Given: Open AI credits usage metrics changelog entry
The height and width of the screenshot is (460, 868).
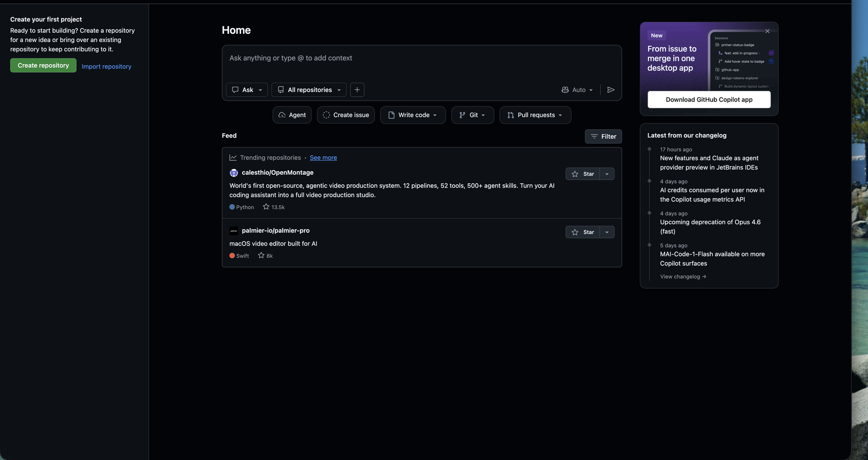Looking at the screenshot, I should [x=712, y=195].
